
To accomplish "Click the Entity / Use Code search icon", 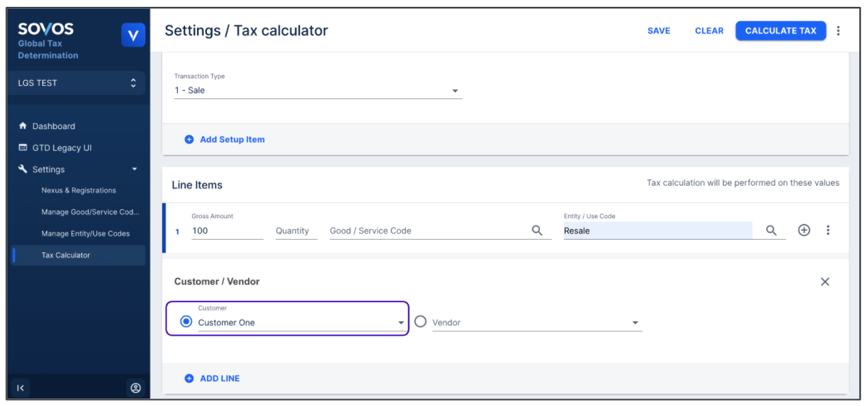I will pyautogui.click(x=771, y=231).
